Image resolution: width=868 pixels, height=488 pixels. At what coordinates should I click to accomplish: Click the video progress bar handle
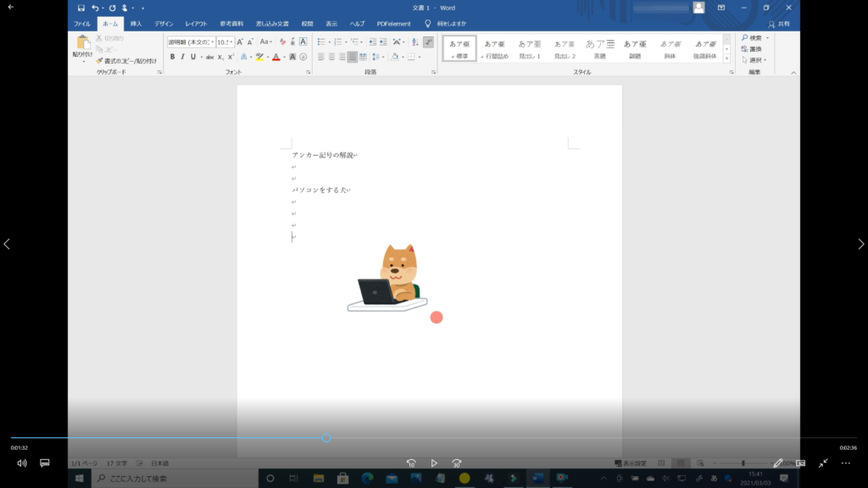point(326,438)
